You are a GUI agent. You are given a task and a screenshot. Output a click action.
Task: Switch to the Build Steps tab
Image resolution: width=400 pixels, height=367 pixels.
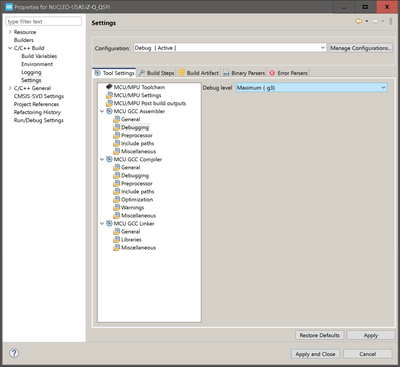[156, 73]
